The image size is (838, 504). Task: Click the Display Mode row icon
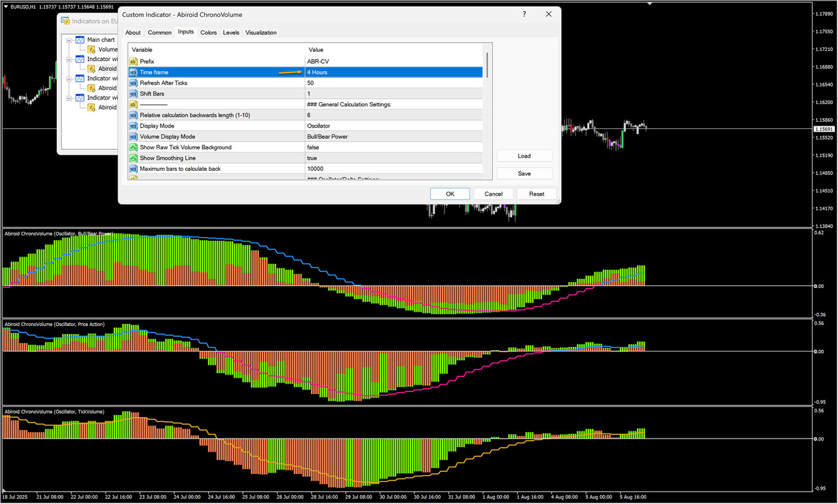coord(134,126)
